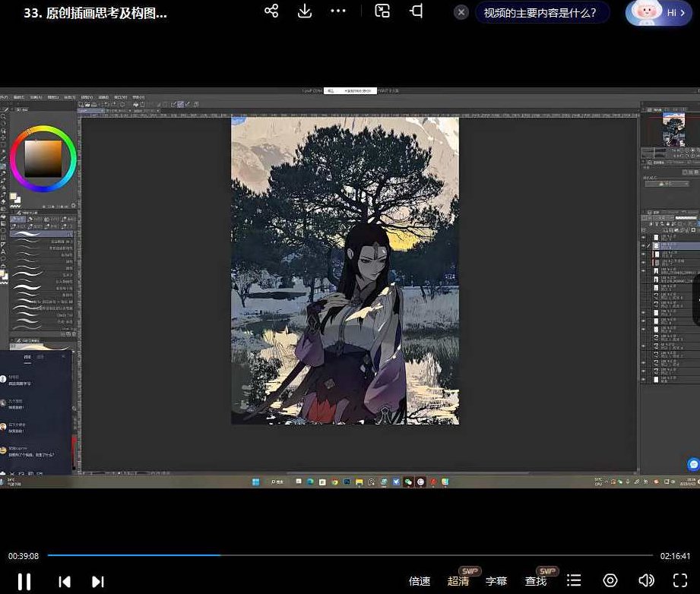Click the 查找 search button

[536, 581]
